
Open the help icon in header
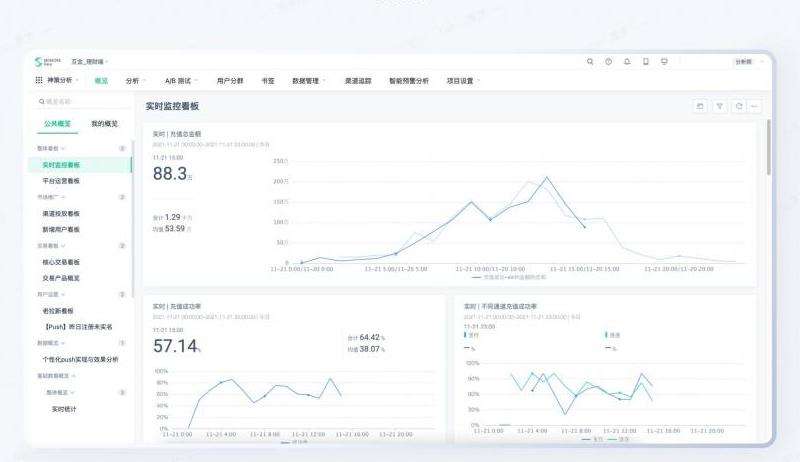tap(608, 62)
